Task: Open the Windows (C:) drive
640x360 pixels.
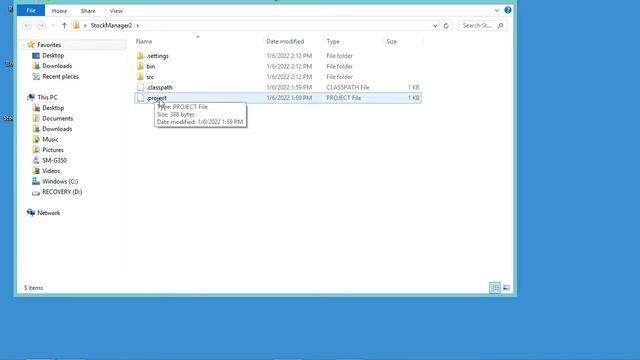Action: click(60, 182)
